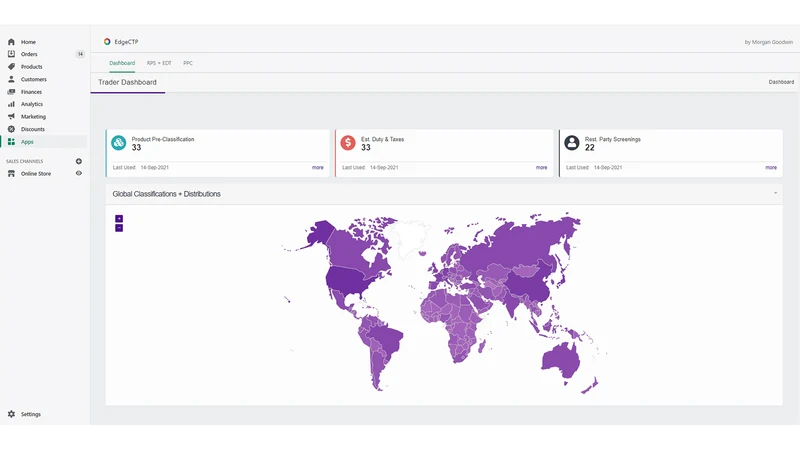
Task: Click the Orders inbox icon
Action: [11, 54]
